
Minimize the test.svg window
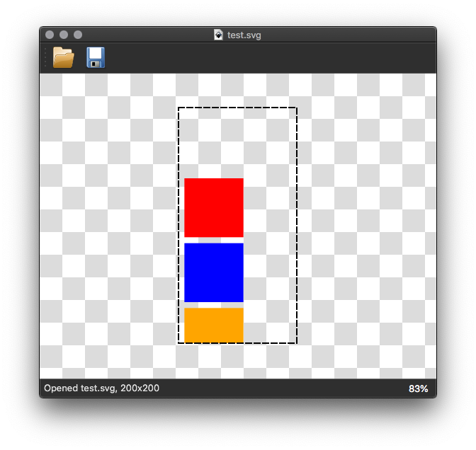[x=64, y=35]
